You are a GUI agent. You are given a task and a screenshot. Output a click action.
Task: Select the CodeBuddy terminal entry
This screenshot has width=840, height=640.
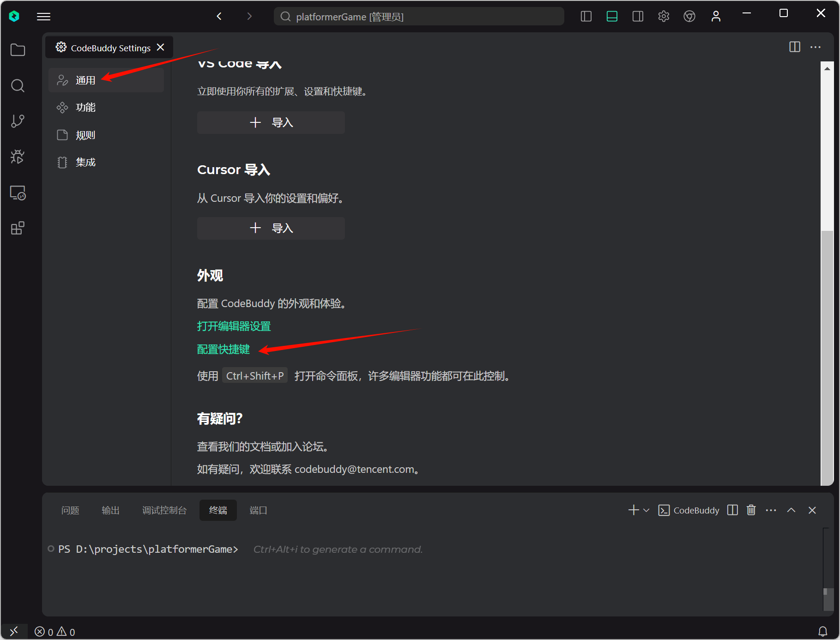[689, 510]
